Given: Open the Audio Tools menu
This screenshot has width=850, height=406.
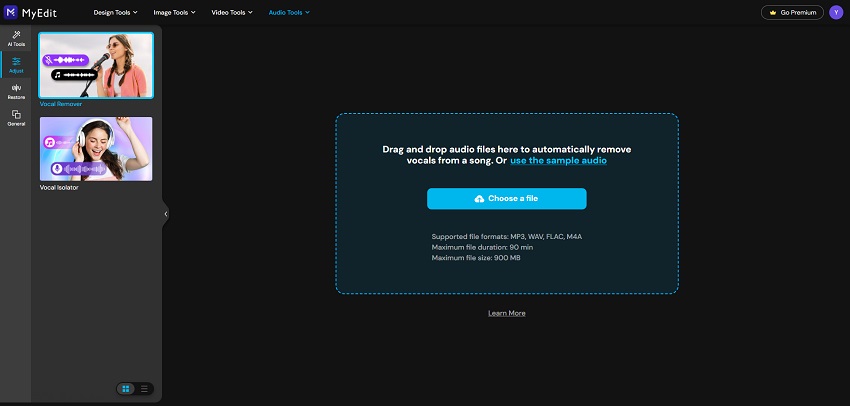Looking at the screenshot, I should click(289, 12).
